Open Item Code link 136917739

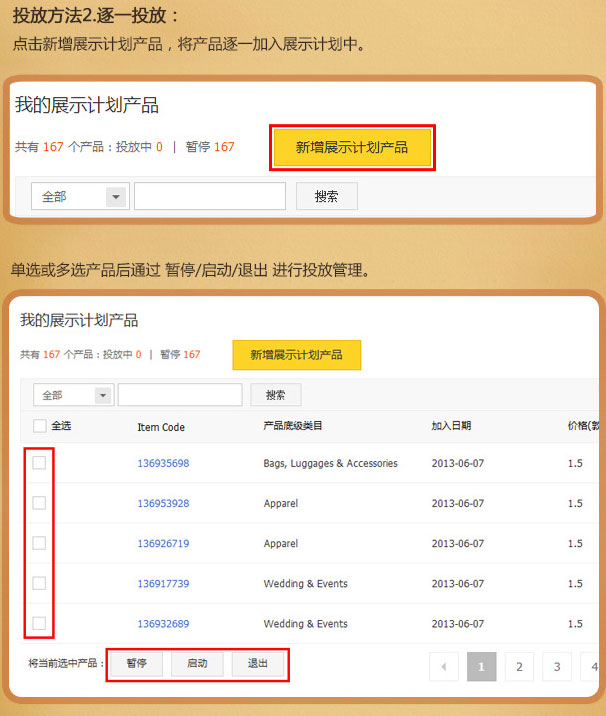[x=163, y=584]
